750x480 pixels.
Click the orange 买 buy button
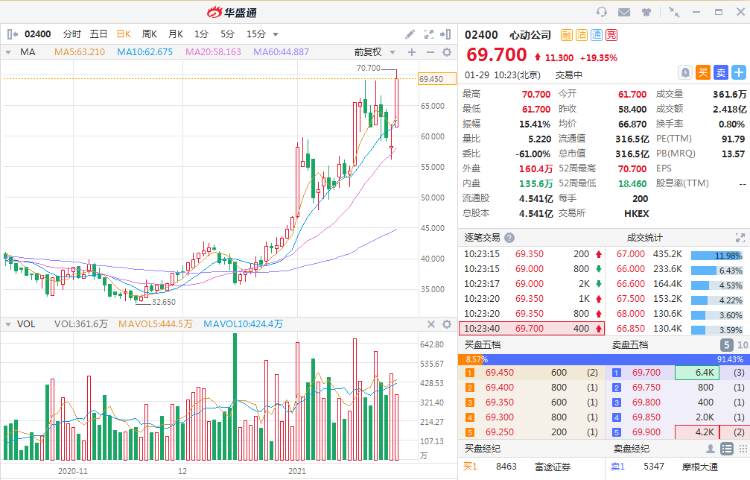coord(703,72)
